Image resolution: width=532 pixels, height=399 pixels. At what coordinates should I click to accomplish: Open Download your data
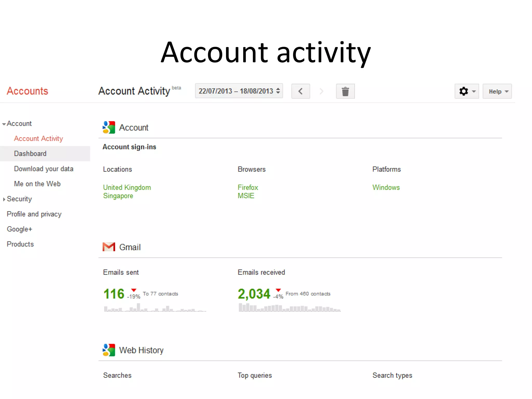(x=44, y=169)
